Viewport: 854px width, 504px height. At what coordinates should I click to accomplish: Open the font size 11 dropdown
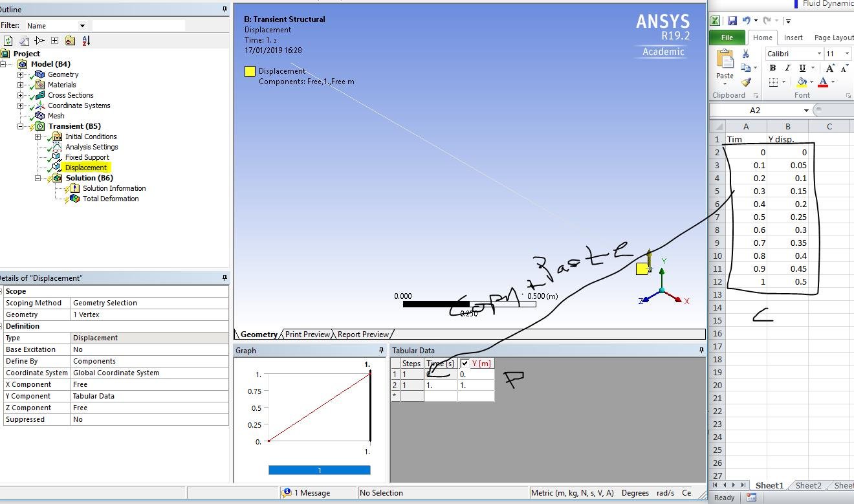[847, 54]
